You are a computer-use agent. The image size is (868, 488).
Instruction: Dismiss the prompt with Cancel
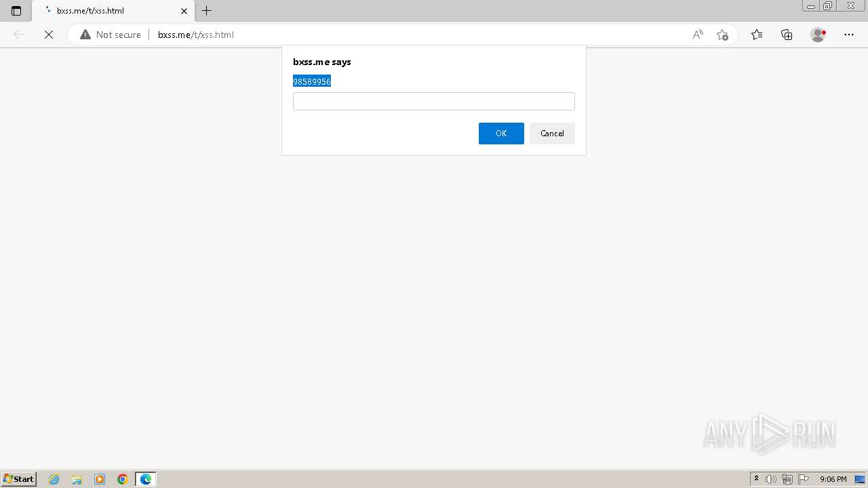pyautogui.click(x=552, y=134)
